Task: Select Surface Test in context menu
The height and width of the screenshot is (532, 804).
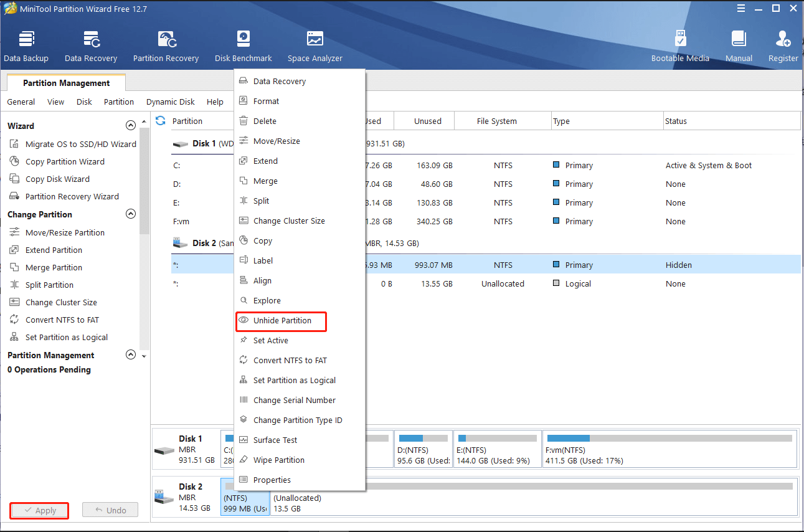Action: 299,440
